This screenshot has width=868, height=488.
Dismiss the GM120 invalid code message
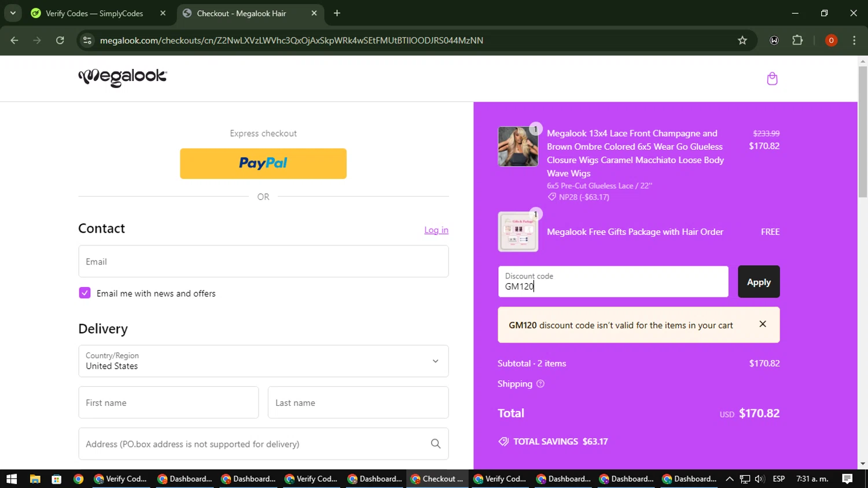click(763, 324)
